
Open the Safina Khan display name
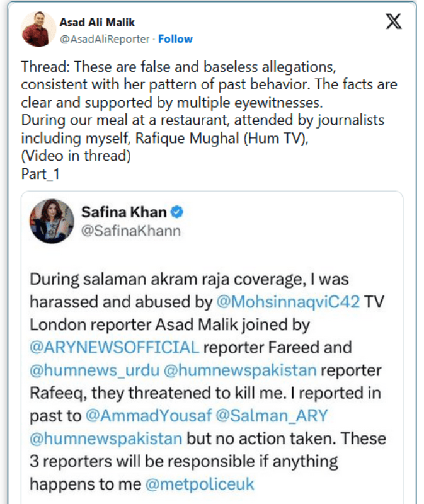[x=123, y=212]
